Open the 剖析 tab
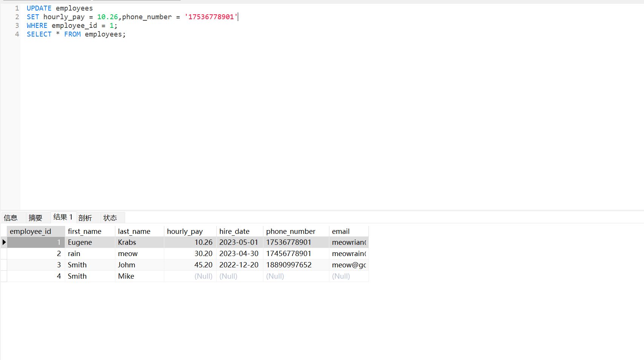 click(x=85, y=218)
